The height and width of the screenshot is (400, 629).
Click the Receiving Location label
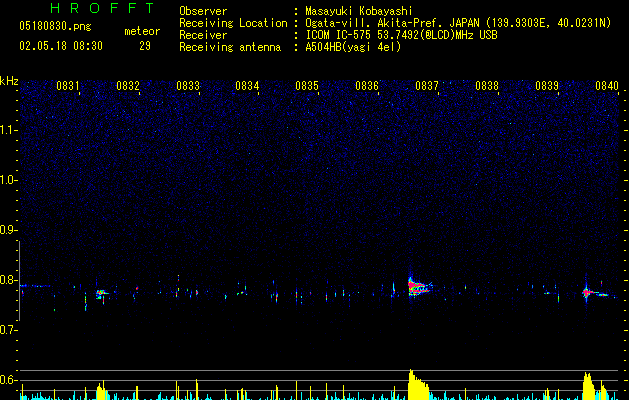pyautogui.click(x=233, y=23)
